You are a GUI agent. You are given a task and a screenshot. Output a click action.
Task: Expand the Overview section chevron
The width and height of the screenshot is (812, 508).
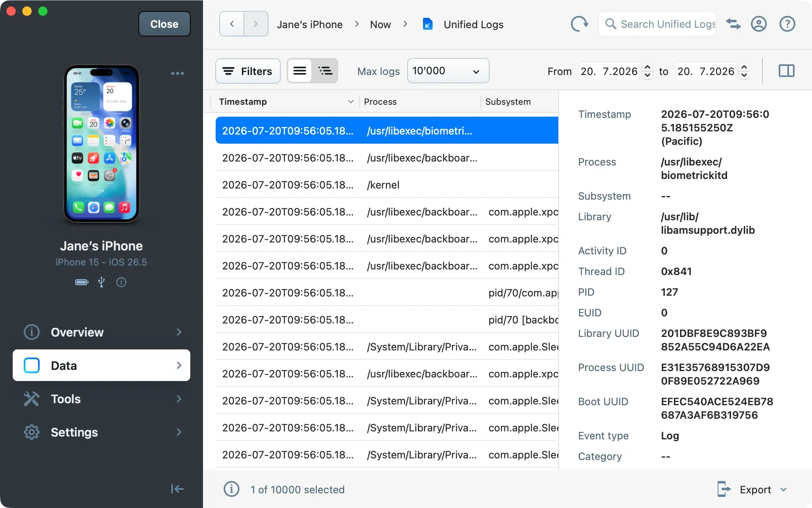179,332
